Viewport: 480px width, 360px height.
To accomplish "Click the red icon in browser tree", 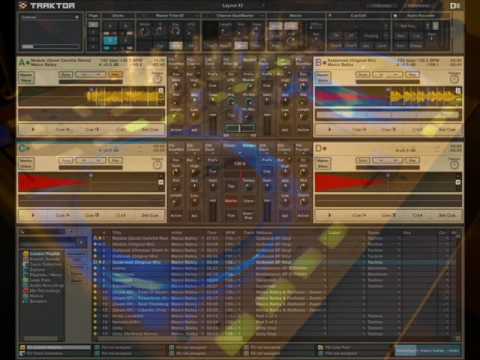I will coord(26,291).
